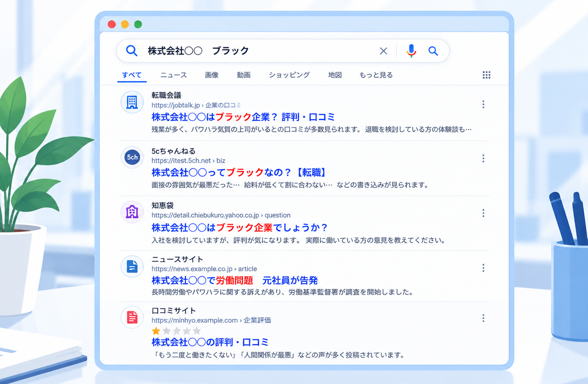Switch to the 地図 tab
Screen dimensions: 588x384
(335, 75)
